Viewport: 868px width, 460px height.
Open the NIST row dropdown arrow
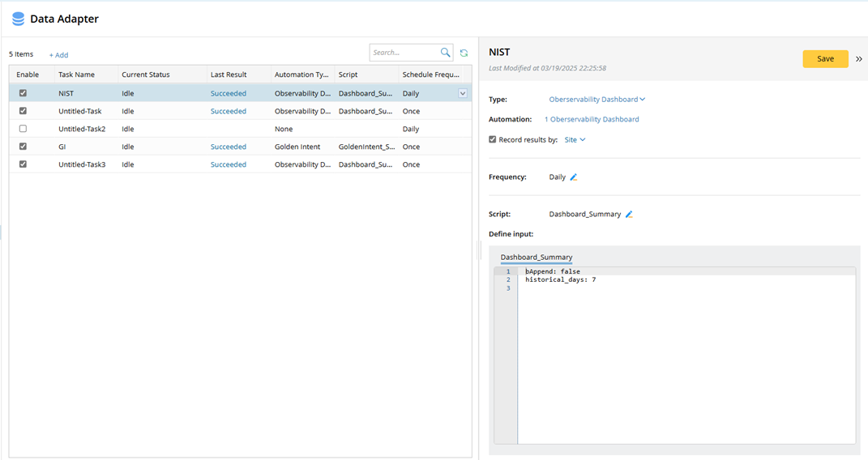click(463, 93)
